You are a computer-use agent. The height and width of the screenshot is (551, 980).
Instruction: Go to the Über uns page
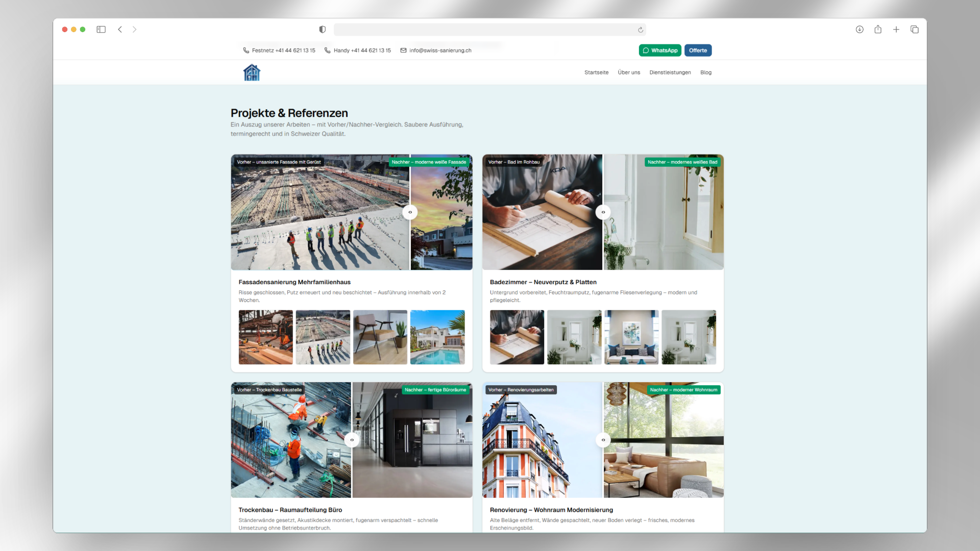click(x=629, y=72)
